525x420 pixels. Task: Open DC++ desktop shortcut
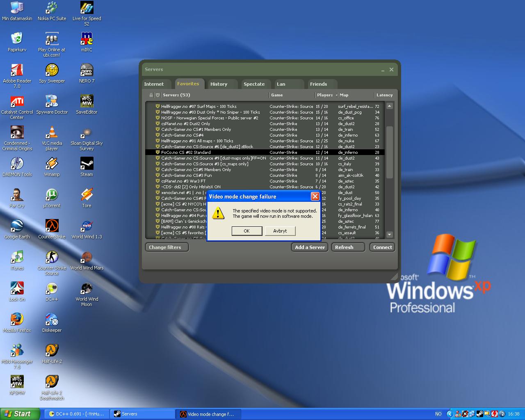point(52,292)
